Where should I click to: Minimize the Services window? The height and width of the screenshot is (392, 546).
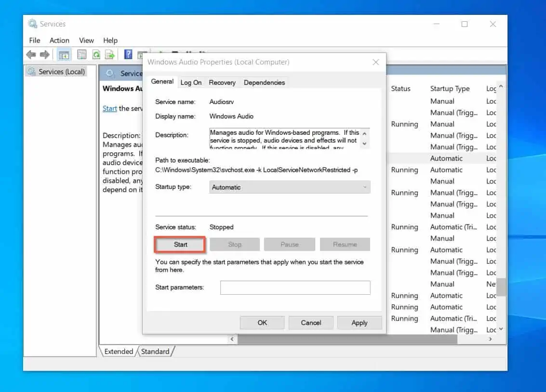436,24
